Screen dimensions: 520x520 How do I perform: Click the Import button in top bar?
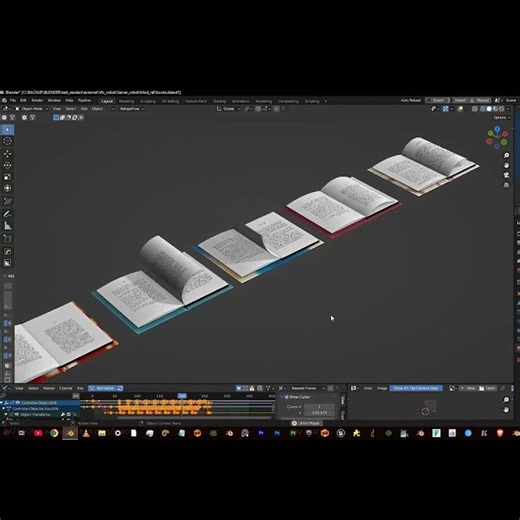pyautogui.click(x=460, y=100)
